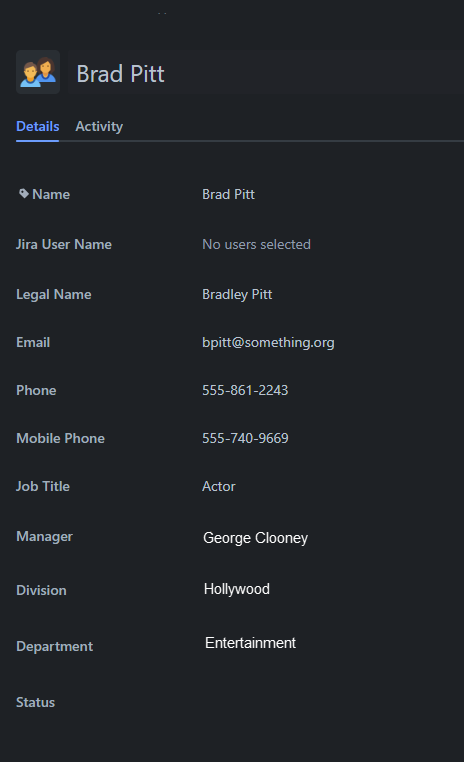Click the phone number 555-861-2243
The image size is (464, 762).
245,390
